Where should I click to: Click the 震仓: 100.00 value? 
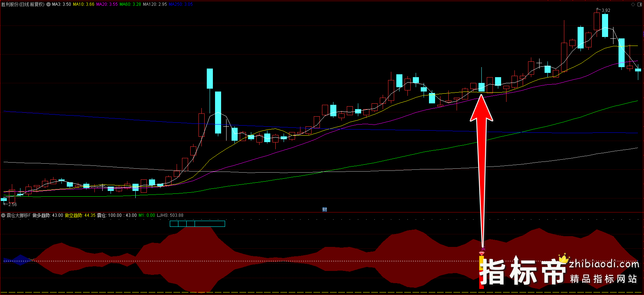109,215
